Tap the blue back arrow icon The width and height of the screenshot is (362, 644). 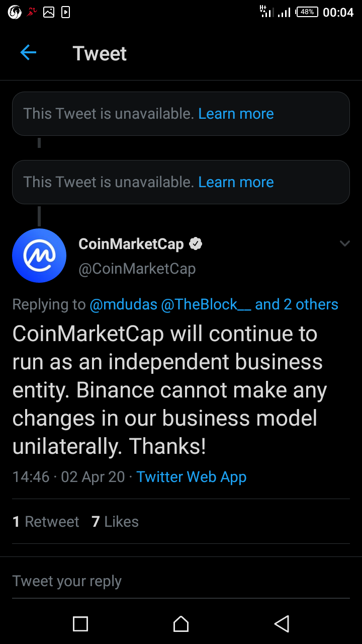[x=28, y=52]
